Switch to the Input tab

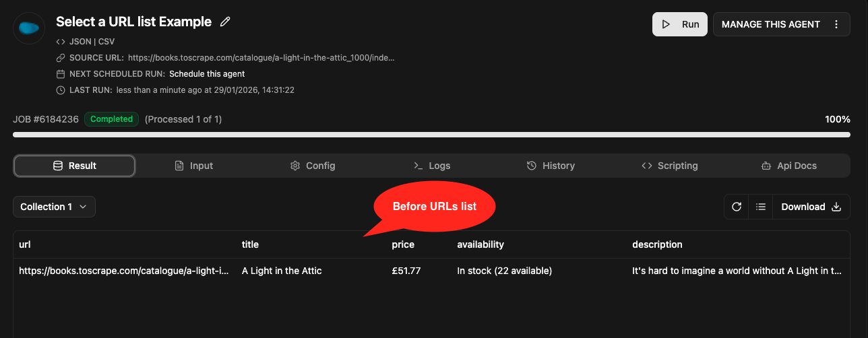tap(194, 166)
